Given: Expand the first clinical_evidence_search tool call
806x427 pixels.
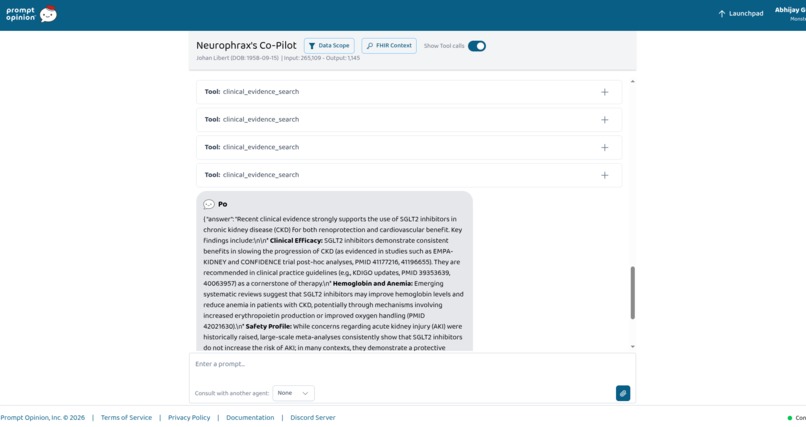Looking at the screenshot, I should tap(604, 92).
